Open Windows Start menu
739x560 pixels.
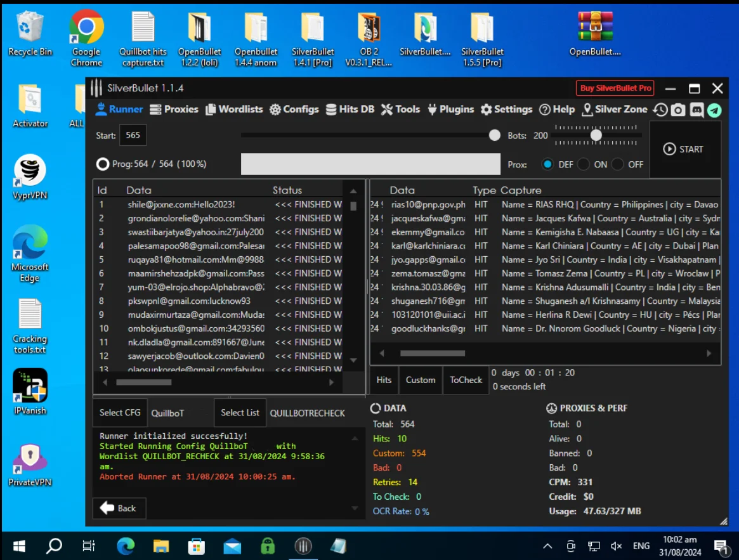pos(19,546)
